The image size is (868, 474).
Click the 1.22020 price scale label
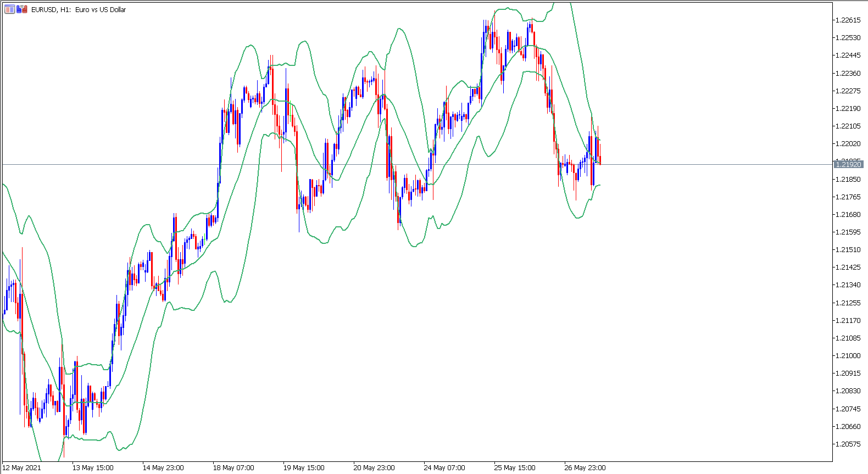pos(848,143)
